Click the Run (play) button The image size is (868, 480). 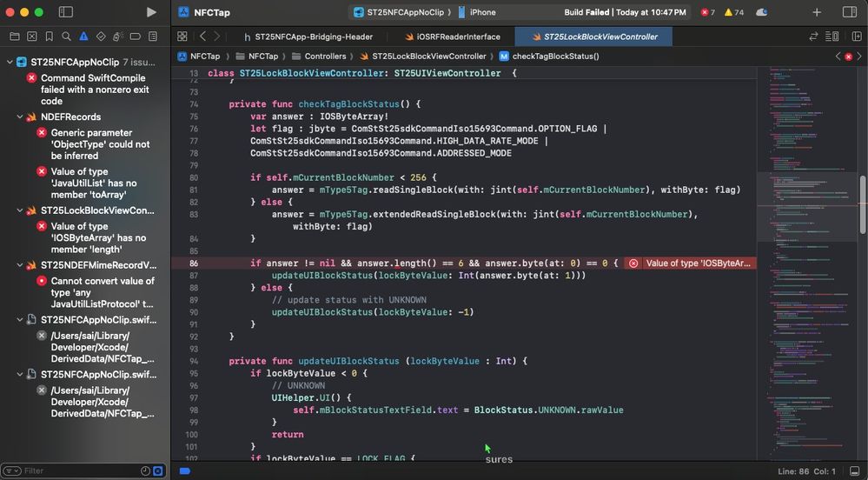click(x=151, y=12)
